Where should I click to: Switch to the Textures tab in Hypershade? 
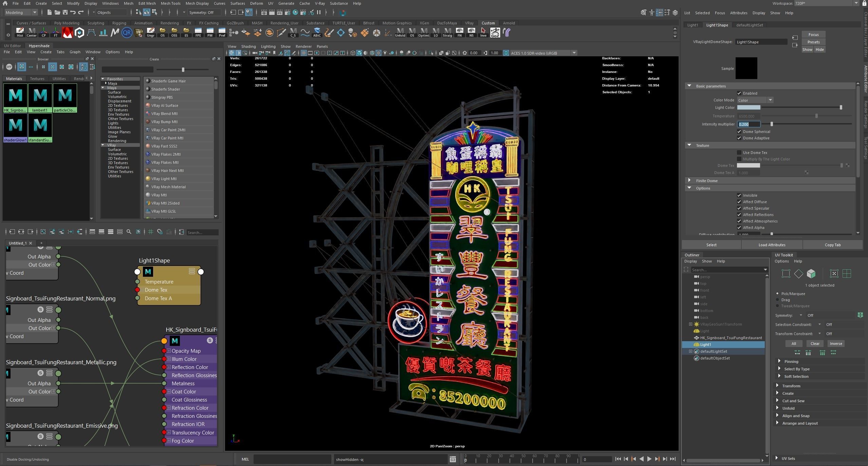[x=37, y=79]
